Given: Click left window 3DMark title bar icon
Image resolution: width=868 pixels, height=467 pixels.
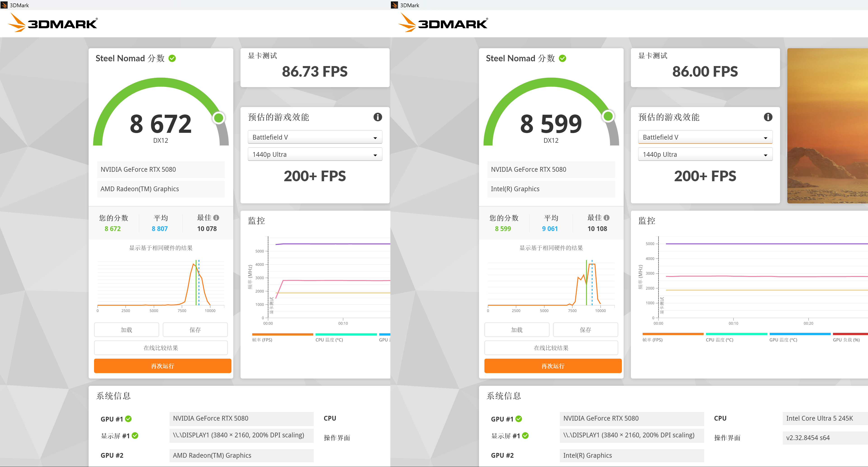Looking at the screenshot, I should point(4,5).
